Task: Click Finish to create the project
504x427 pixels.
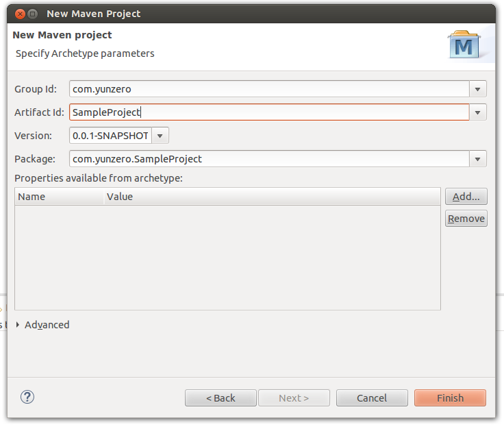Action: [450, 398]
